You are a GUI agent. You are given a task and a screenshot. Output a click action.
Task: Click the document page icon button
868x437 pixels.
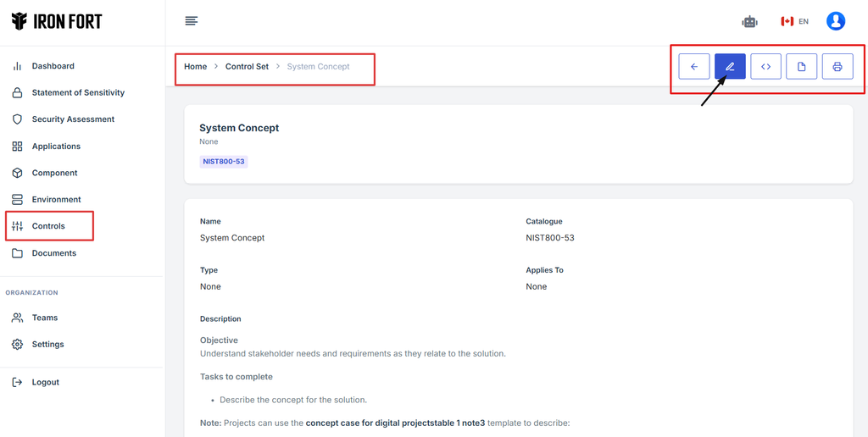click(801, 67)
